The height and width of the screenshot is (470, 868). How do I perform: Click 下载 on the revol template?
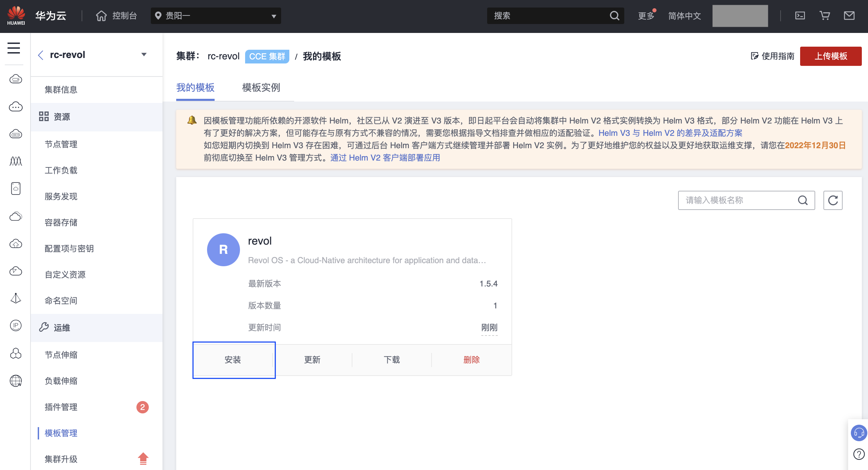click(x=392, y=360)
